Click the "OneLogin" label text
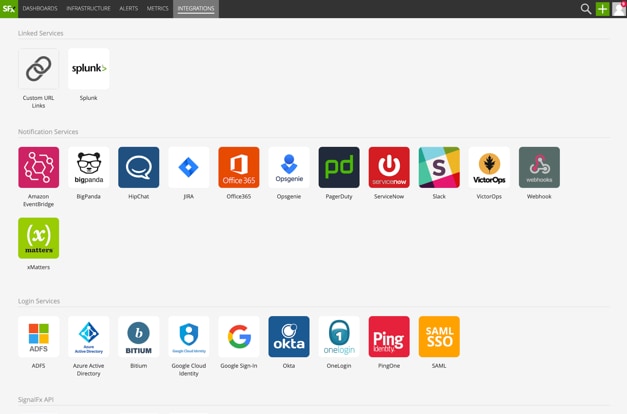The width and height of the screenshot is (627, 414). click(x=339, y=366)
